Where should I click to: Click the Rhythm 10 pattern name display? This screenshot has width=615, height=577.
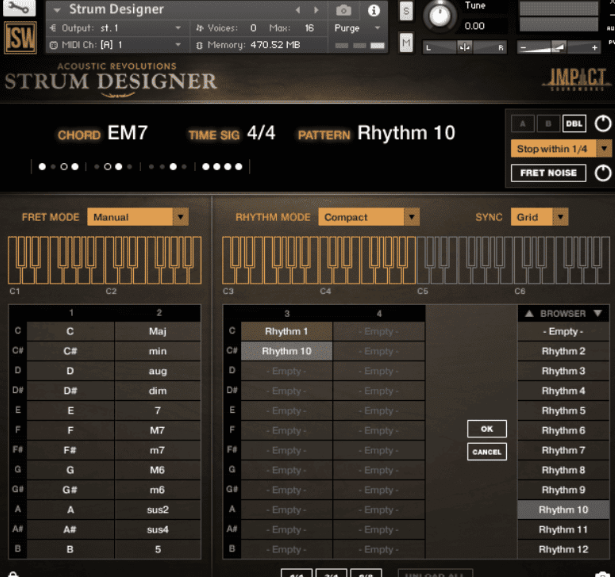click(406, 133)
